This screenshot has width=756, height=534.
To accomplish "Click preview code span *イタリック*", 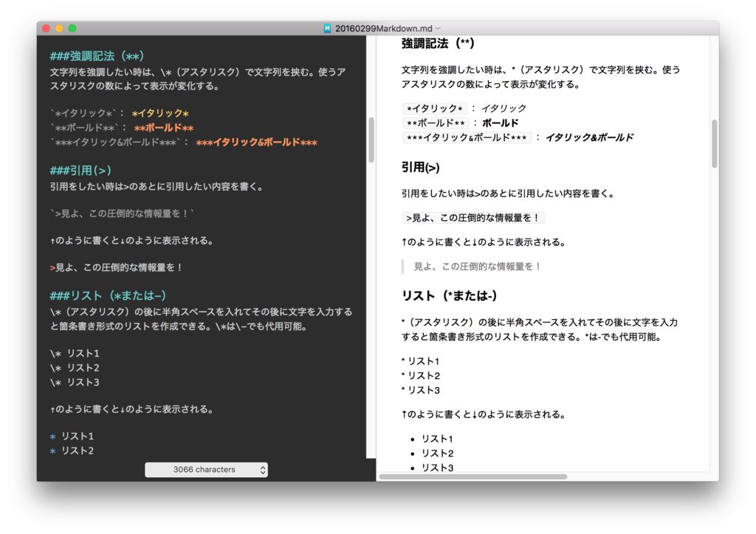I will (x=435, y=109).
